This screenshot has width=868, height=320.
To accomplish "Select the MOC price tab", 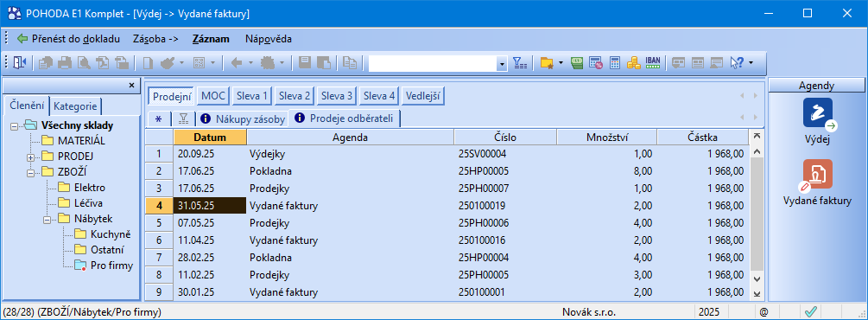I will pyautogui.click(x=213, y=95).
